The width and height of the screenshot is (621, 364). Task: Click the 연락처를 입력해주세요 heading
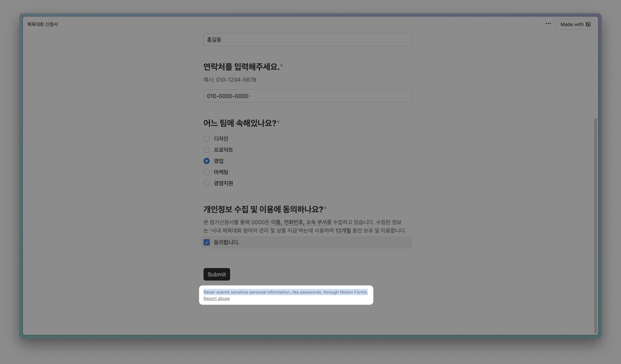(x=241, y=67)
